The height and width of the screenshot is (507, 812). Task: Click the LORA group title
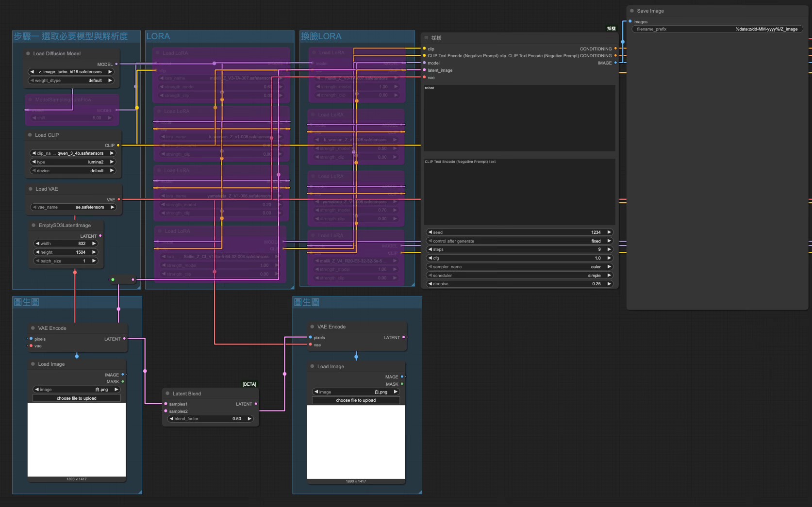tap(158, 36)
